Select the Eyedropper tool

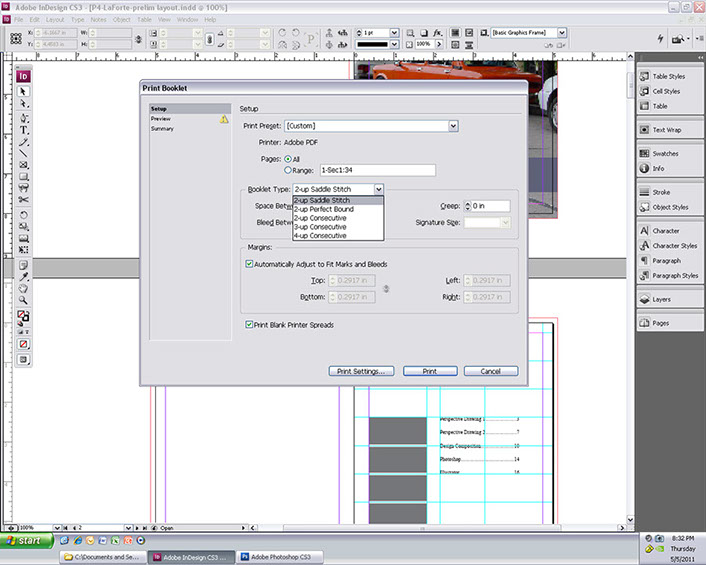pos(23,277)
